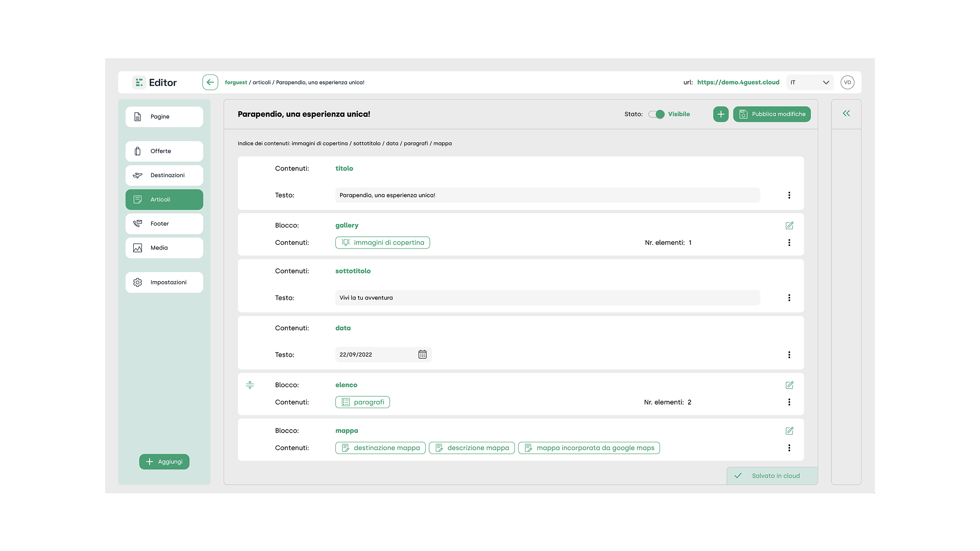Edit the sottotitolo text field

tap(548, 298)
